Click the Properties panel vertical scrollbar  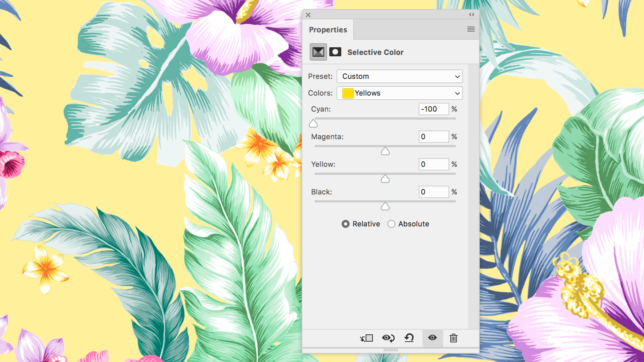coord(474,196)
